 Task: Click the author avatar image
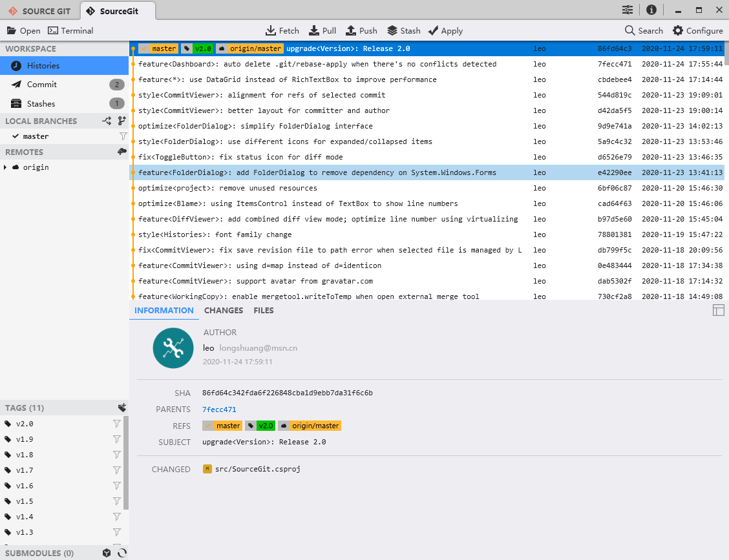(x=173, y=348)
